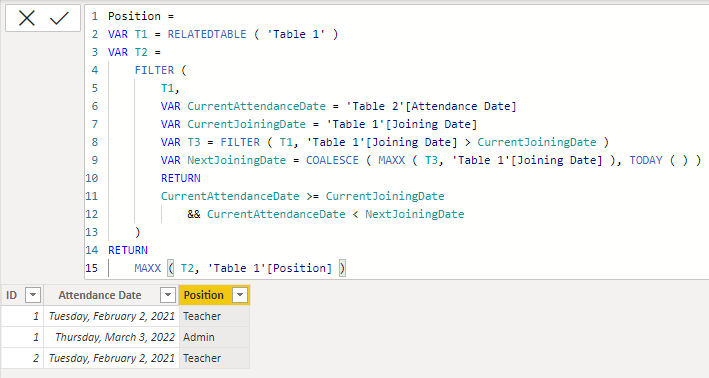Click 'Table 2'[Attendance Date] reference on line 6
The width and height of the screenshot is (709, 378).
(x=431, y=106)
